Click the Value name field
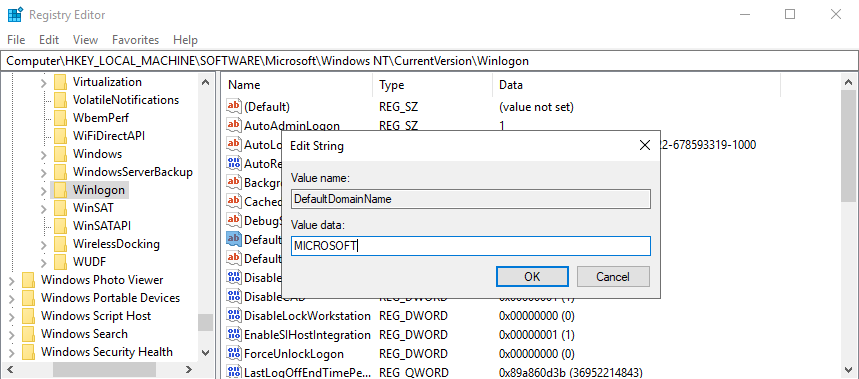Screen dimensions: 859x379 point(471,199)
